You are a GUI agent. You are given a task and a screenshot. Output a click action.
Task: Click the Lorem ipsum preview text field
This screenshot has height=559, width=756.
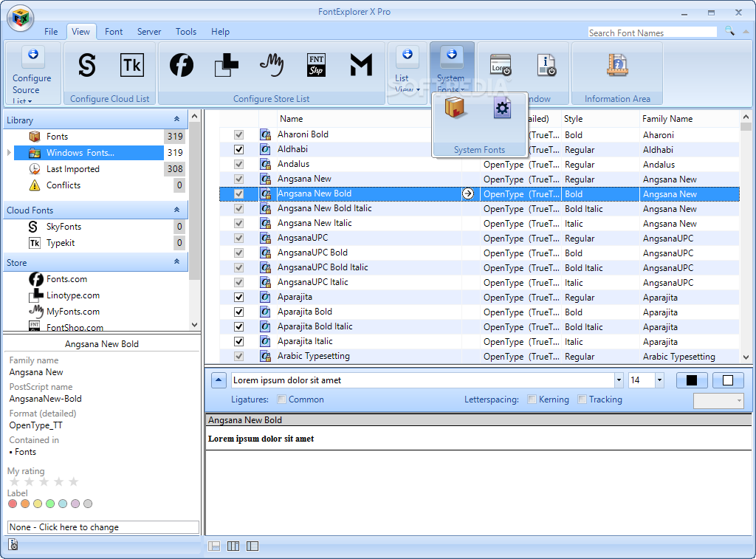pyautogui.click(x=423, y=380)
